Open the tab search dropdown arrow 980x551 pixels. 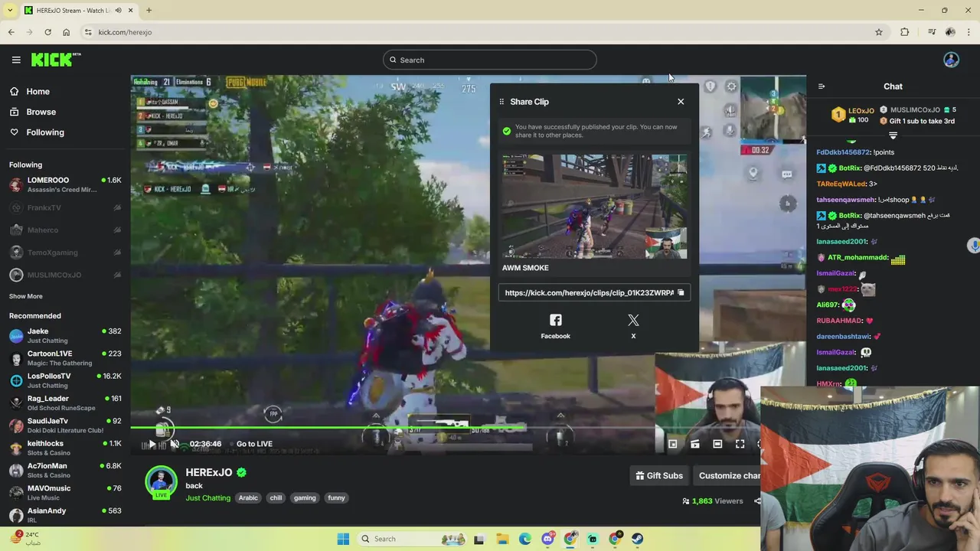[10, 11]
